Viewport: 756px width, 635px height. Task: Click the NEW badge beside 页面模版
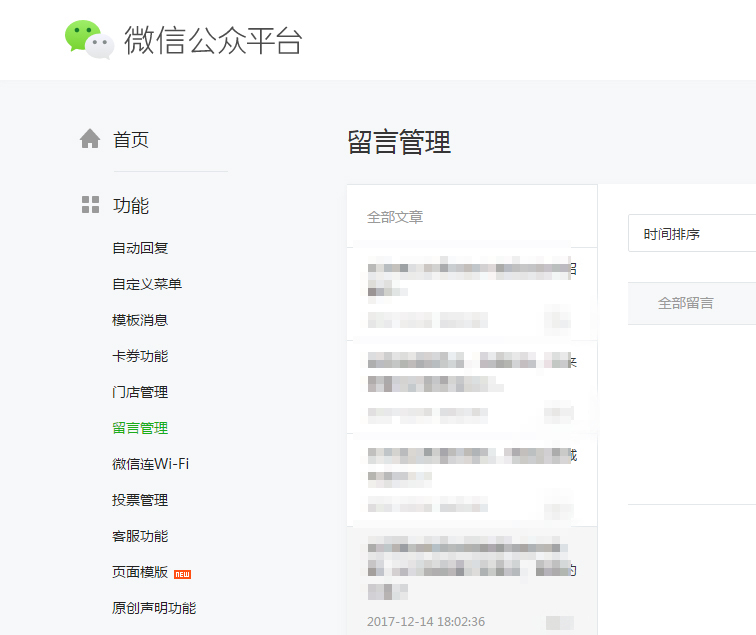(x=182, y=574)
